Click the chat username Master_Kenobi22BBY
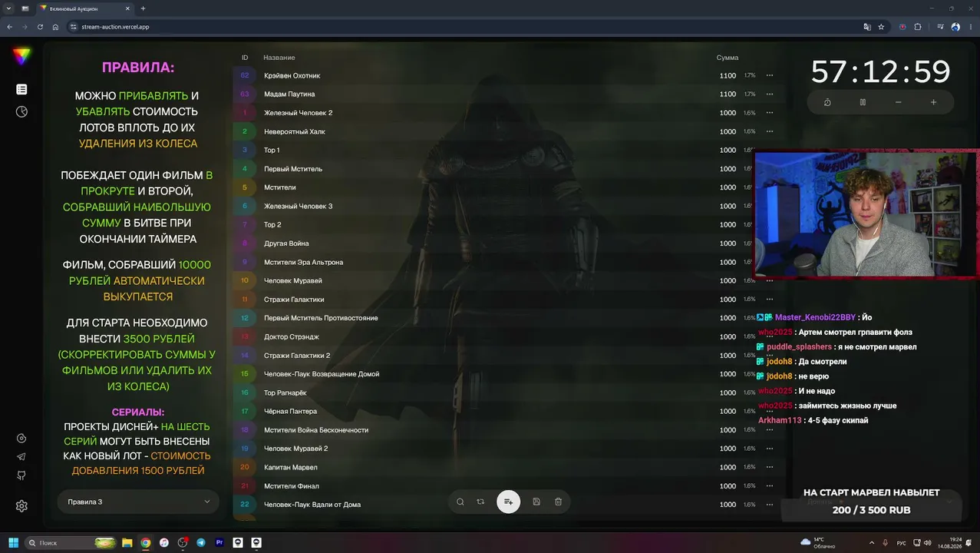 coord(815,317)
